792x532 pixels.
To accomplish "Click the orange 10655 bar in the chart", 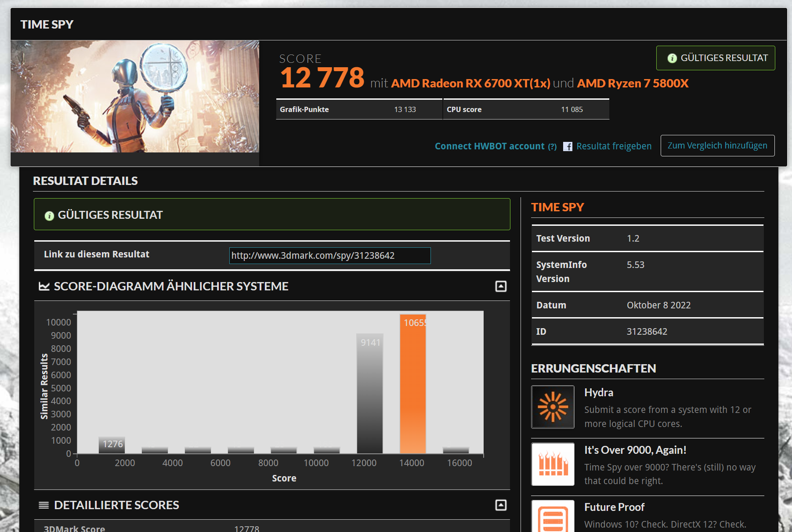I will (x=413, y=384).
